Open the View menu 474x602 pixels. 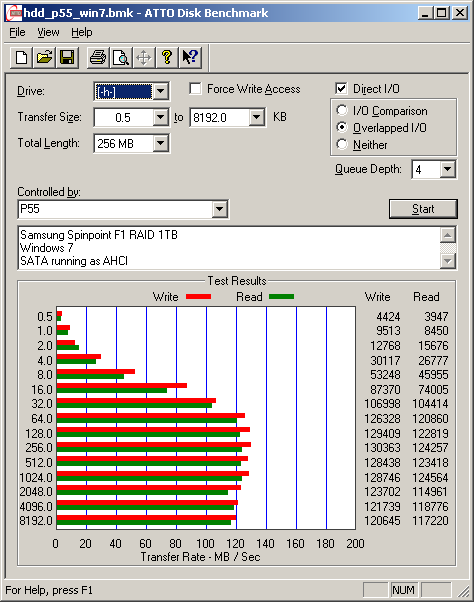48,32
